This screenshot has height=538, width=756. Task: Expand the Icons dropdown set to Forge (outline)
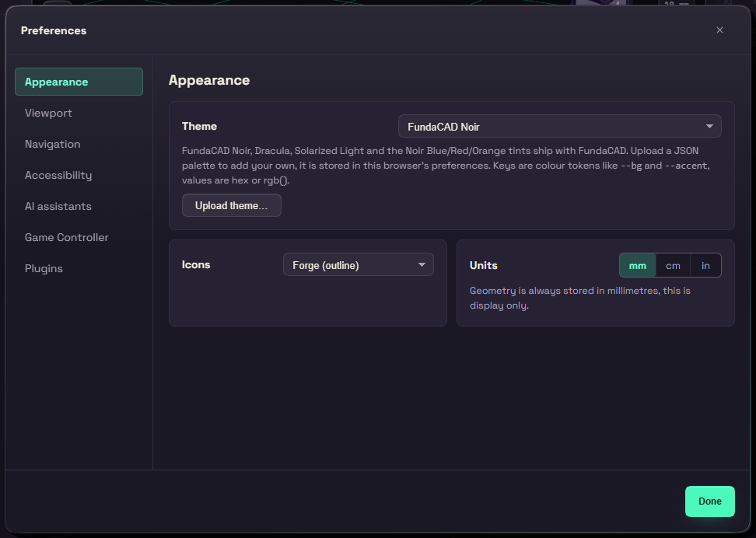coord(359,264)
